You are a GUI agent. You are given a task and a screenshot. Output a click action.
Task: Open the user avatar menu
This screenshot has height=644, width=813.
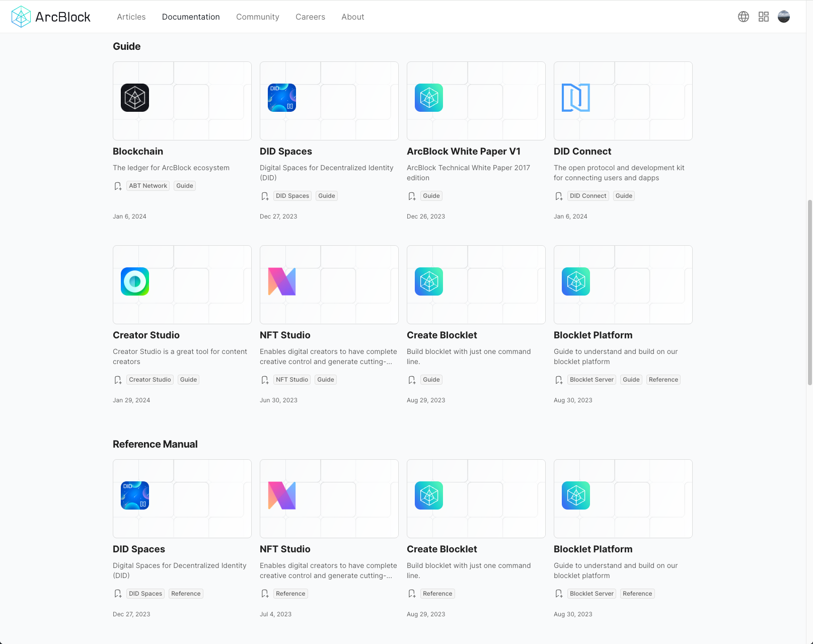click(x=783, y=17)
